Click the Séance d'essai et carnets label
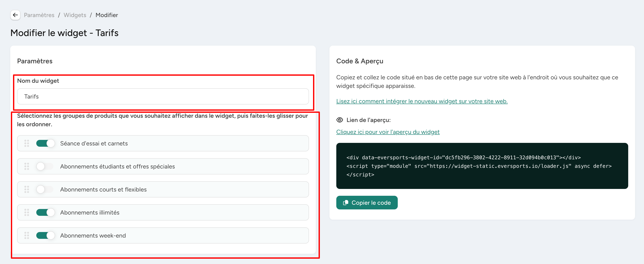644x264 pixels. (x=94, y=143)
